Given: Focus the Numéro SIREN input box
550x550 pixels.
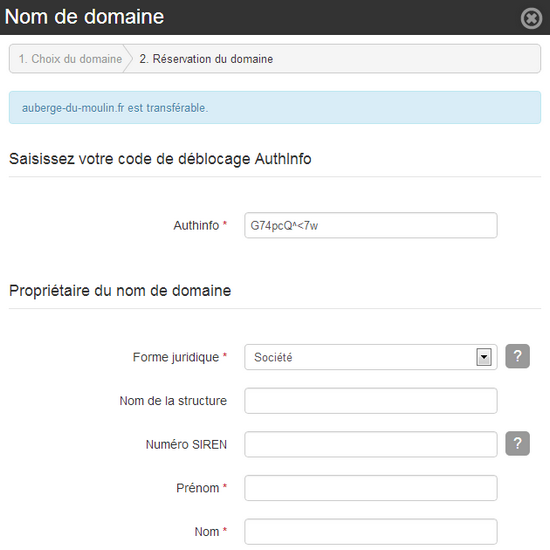Looking at the screenshot, I should [x=371, y=444].
